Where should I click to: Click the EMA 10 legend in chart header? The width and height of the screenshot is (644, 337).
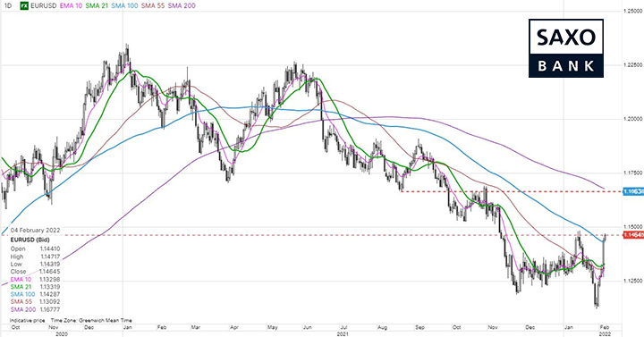coord(71,5)
